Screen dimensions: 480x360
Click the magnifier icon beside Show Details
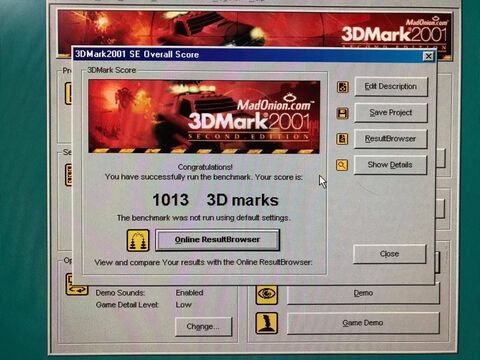(x=342, y=165)
